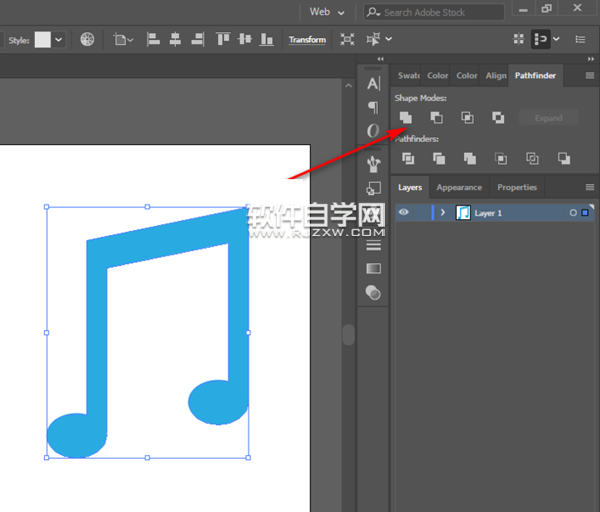
Task: Apply Exclude shape mode
Action: coord(498,118)
